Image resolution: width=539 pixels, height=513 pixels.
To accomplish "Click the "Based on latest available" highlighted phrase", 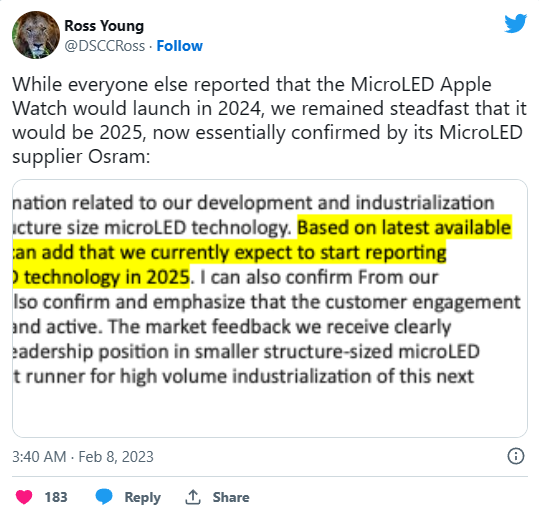I will 404,228.
